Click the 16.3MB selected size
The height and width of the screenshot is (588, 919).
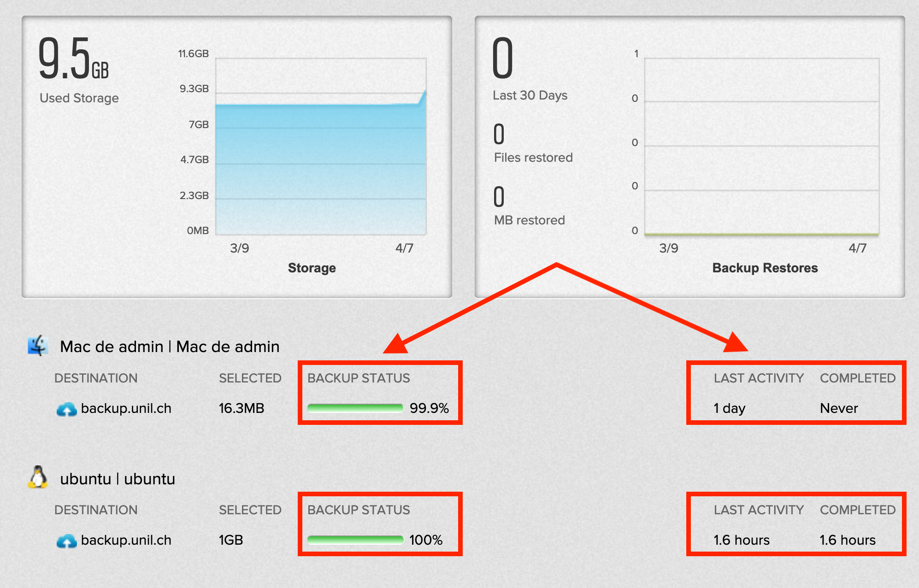pyautogui.click(x=241, y=408)
